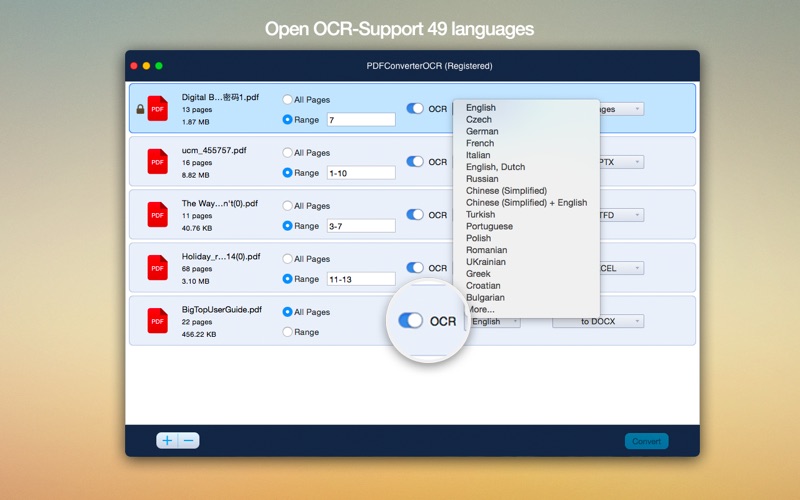Screen dimensions: 800x500
Task: Choose Croatian in the language list
Action: click(526, 286)
